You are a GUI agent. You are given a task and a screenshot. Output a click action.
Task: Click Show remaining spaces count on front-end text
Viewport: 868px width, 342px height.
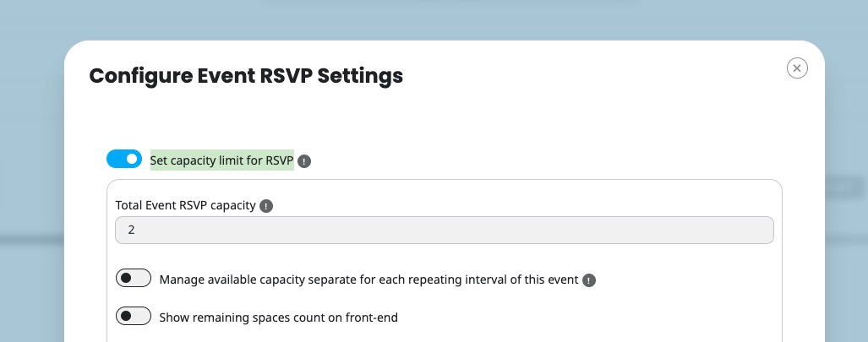[278, 318]
